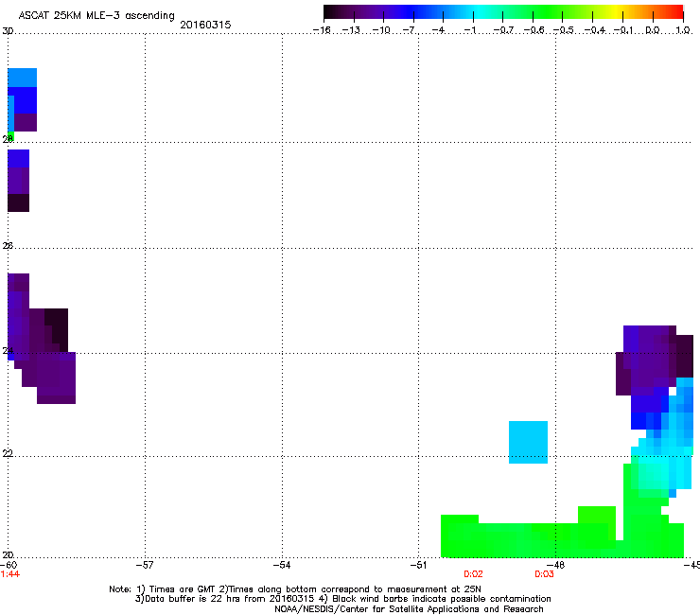Click the colorbar label -4

(x=438, y=30)
